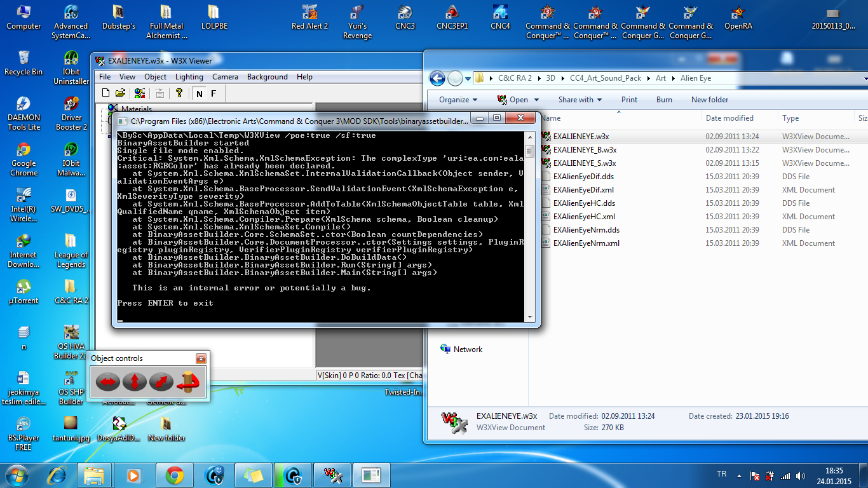Select Materials node in W3X Viewer tree

coord(136,109)
